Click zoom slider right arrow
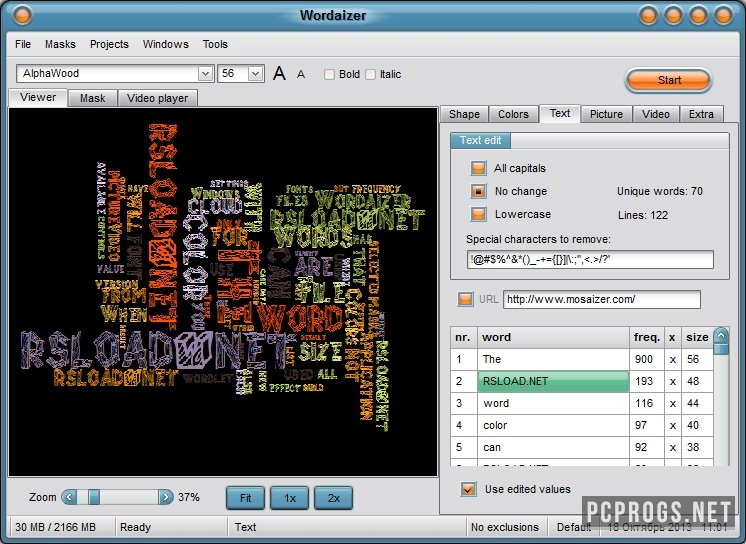This screenshot has width=746, height=544. tap(165, 497)
